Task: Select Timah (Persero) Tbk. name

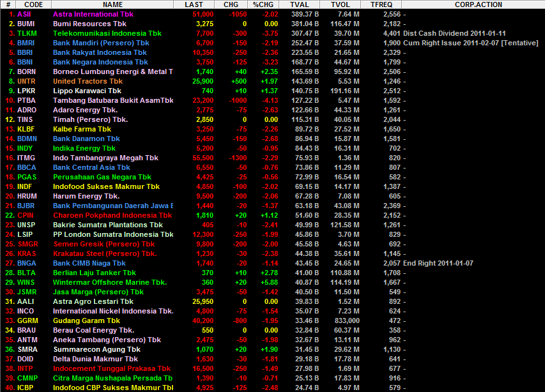Action: coord(90,119)
